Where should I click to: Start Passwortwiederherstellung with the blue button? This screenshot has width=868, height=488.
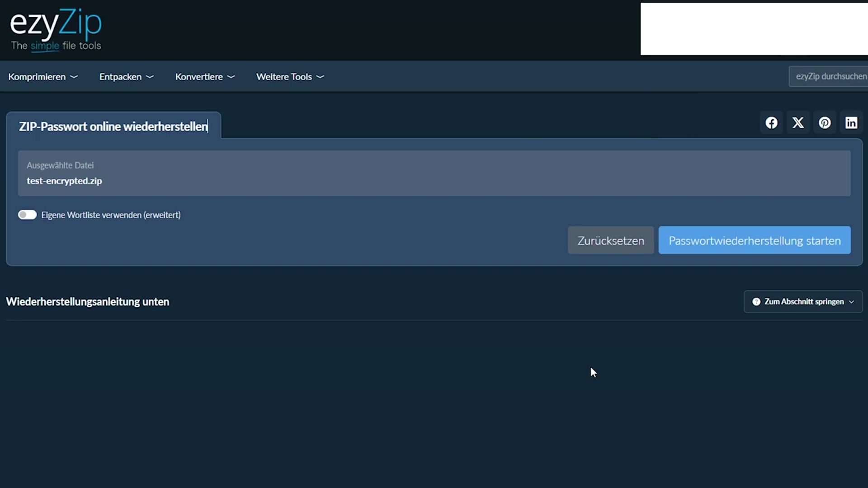coord(755,240)
